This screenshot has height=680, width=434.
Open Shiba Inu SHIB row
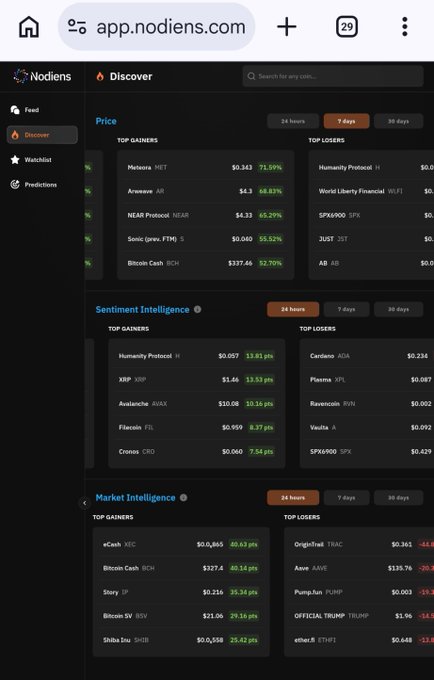[x=181, y=640]
